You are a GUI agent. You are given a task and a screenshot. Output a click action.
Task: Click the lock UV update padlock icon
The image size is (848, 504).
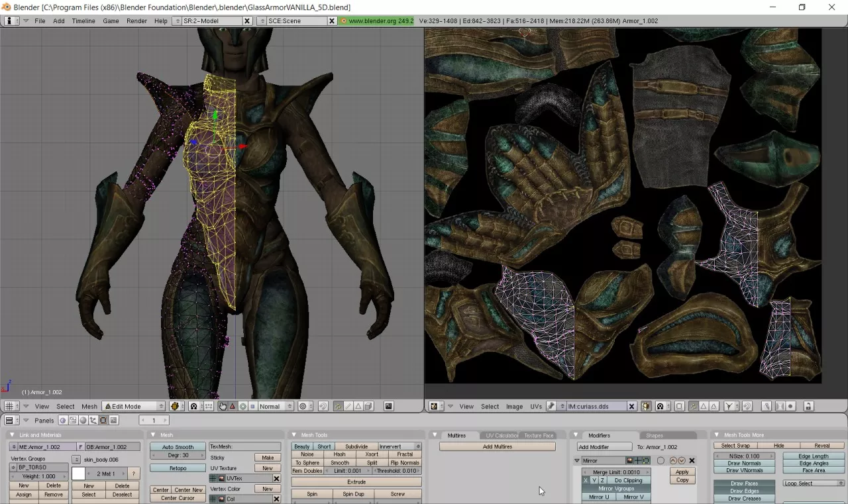click(808, 406)
